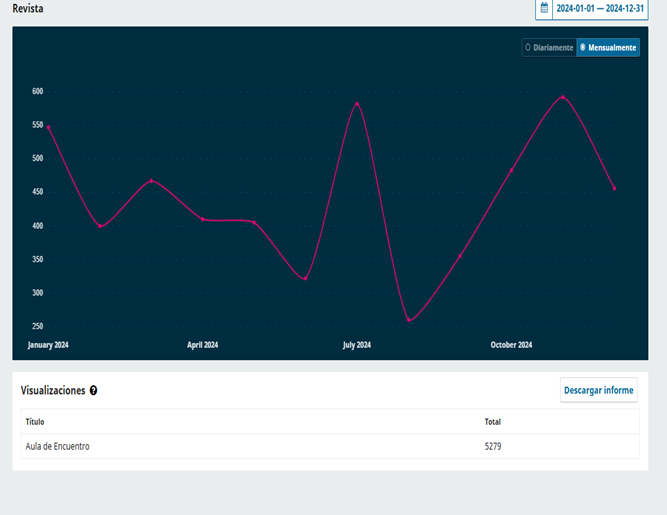Click the 5279 total value in the table
This screenshot has width=667, height=515.
pos(493,446)
